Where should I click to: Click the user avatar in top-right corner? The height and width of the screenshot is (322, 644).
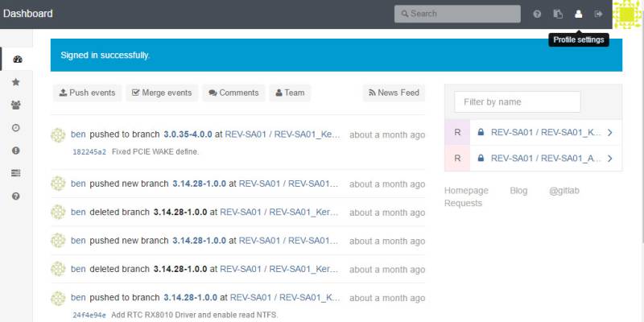[627, 14]
